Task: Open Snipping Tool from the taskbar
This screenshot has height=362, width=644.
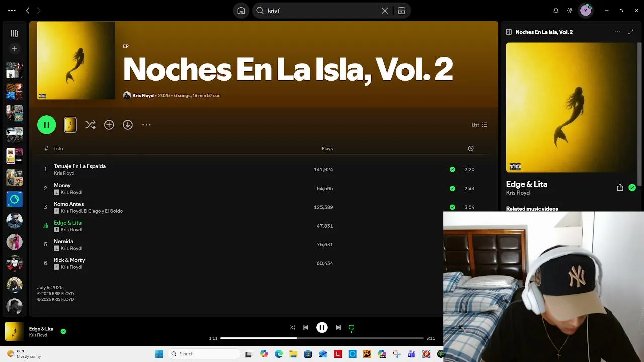Action: (396, 354)
